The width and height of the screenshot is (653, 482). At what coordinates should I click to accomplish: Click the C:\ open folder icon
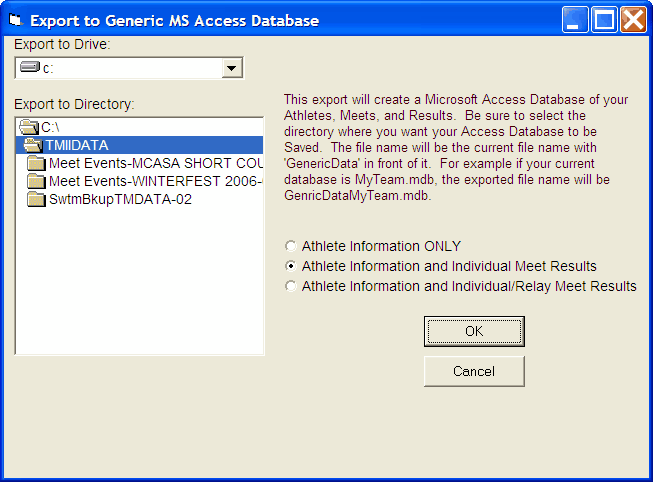pyautogui.click(x=28, y=127)
